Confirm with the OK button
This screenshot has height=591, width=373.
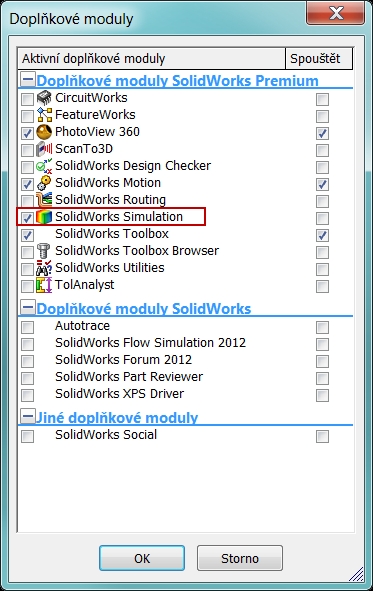click(x=142, y=558)
